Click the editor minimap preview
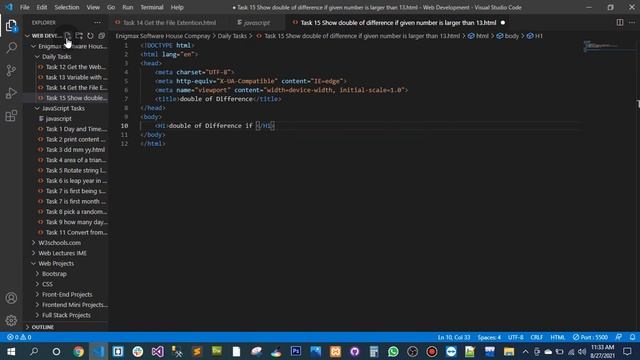640x360 pixels. (x=608, y=46)
